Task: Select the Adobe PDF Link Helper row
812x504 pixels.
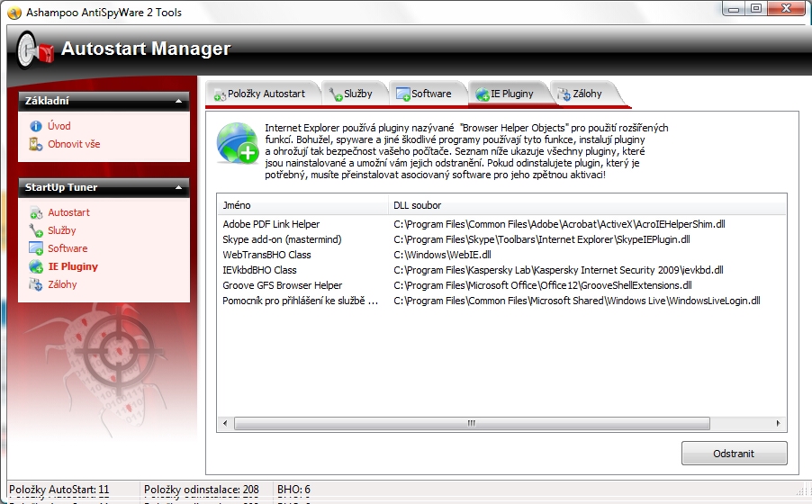Action: click(x=271, y=224)
